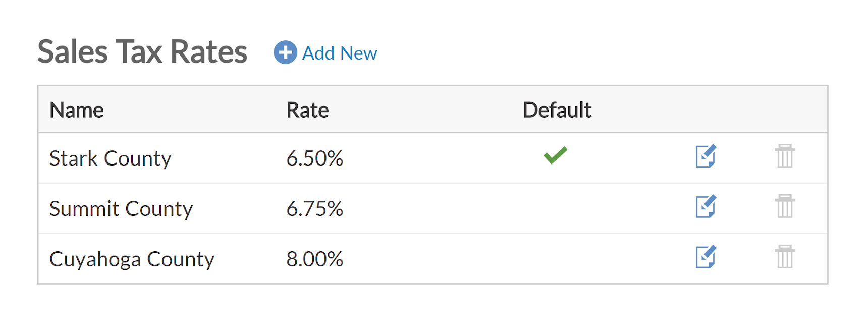
Task: Select the Summit County name cell
Action: pyautogui.click(x=121, y=209)
